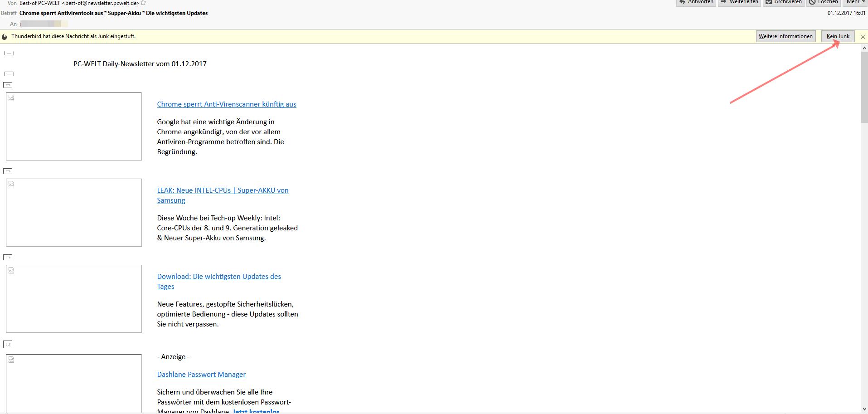This screenshot has height=414, width=868.
Task: Archive this message with Archivieren
Action: coord(784,3)
